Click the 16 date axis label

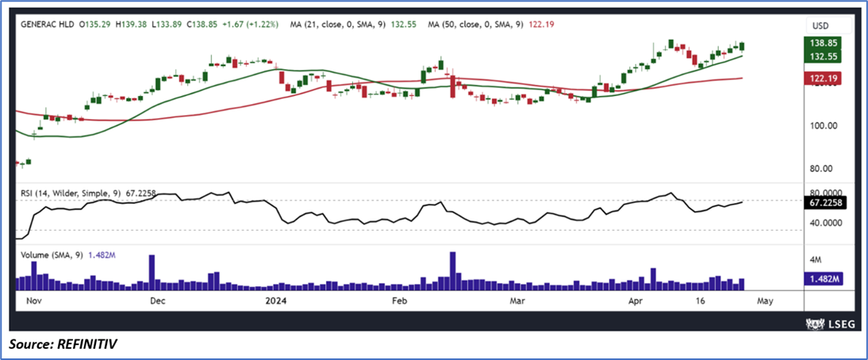coord(701,301)
